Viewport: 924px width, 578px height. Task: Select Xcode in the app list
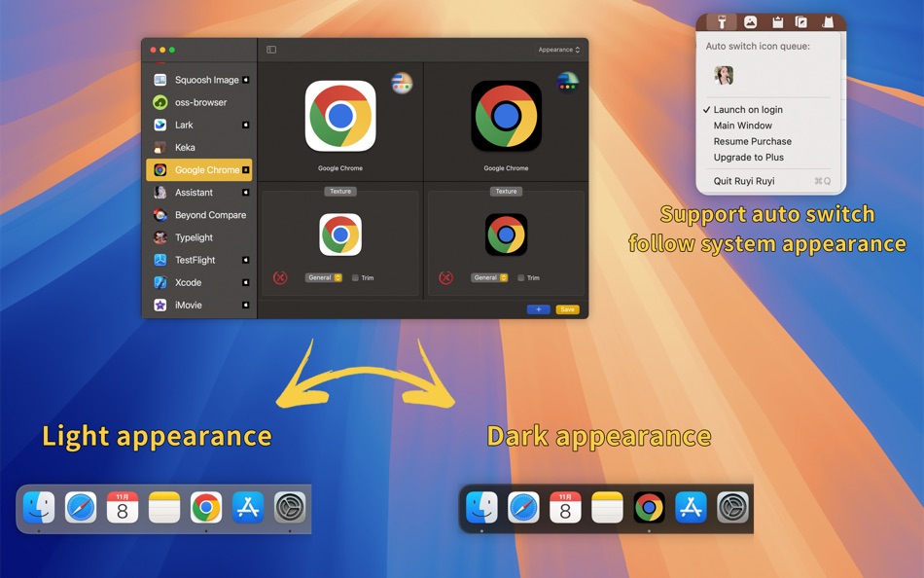click(x=198, y=282)
